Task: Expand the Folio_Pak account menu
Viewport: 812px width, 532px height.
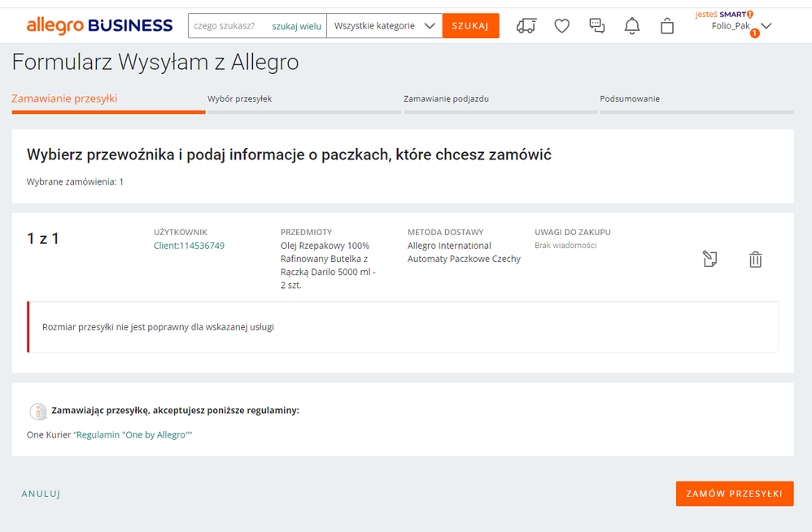Action: (x=766, y=26)
